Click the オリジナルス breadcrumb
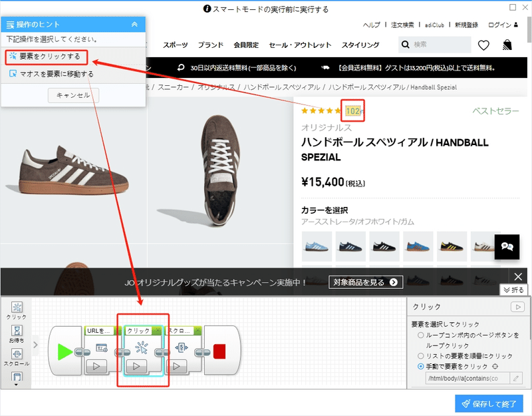The width and height of the screenshot is (532, 416). (215, 87)
